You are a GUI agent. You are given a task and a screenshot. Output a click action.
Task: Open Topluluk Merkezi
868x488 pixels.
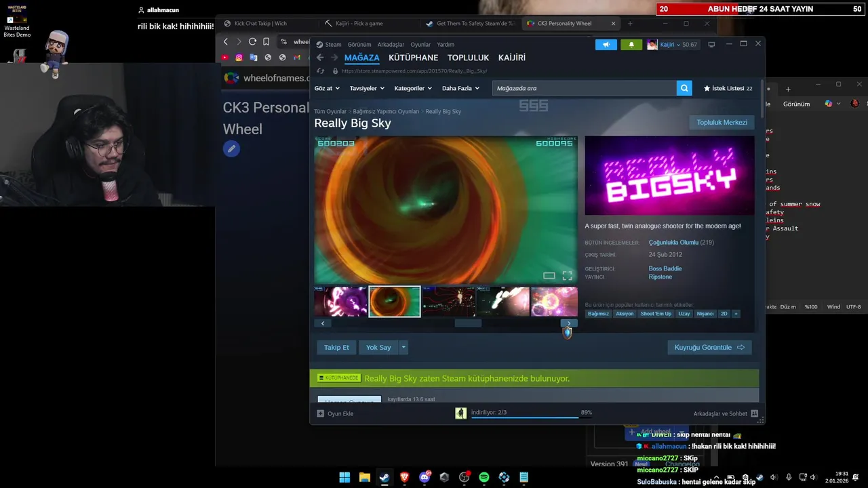pyautogui.click(x=722, y=123)
